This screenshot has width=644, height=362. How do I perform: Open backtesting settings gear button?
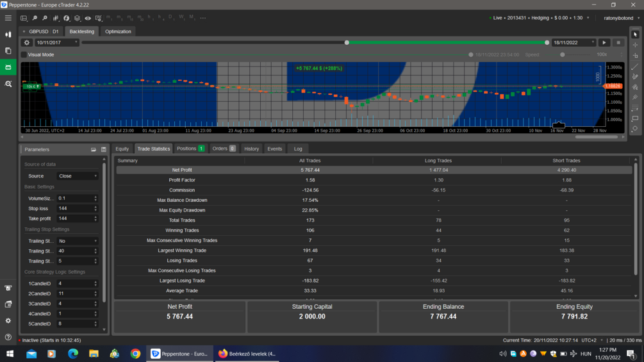tap(27, 43)
